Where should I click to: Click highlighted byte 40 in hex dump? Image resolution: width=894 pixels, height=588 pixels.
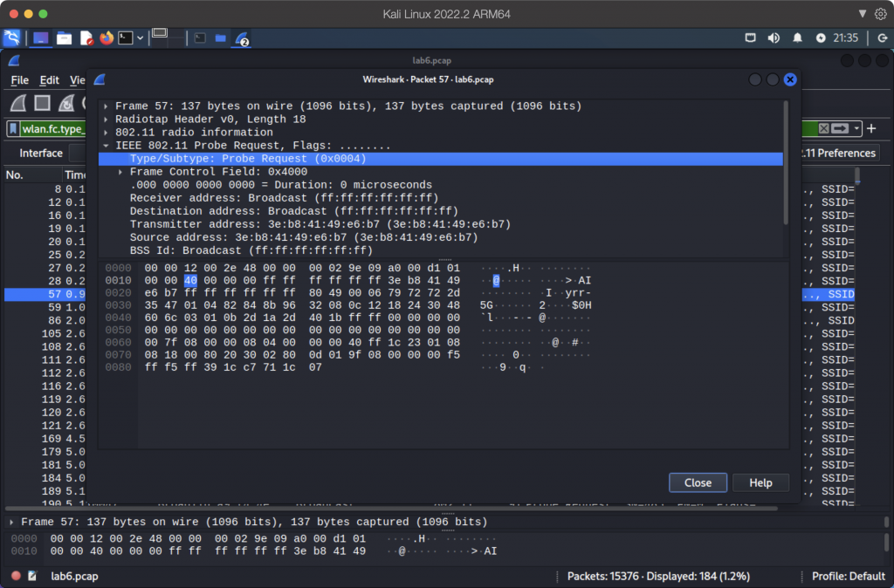190,280
